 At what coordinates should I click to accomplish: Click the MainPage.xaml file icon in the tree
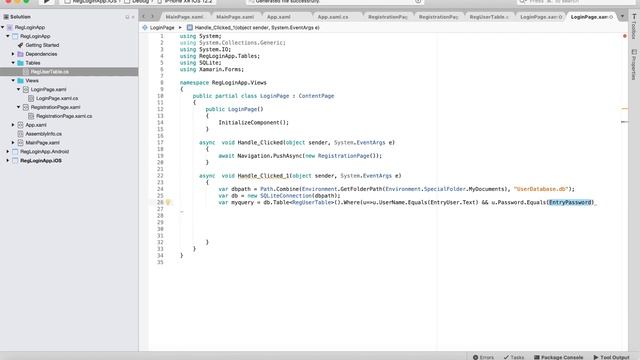point(20,142)
